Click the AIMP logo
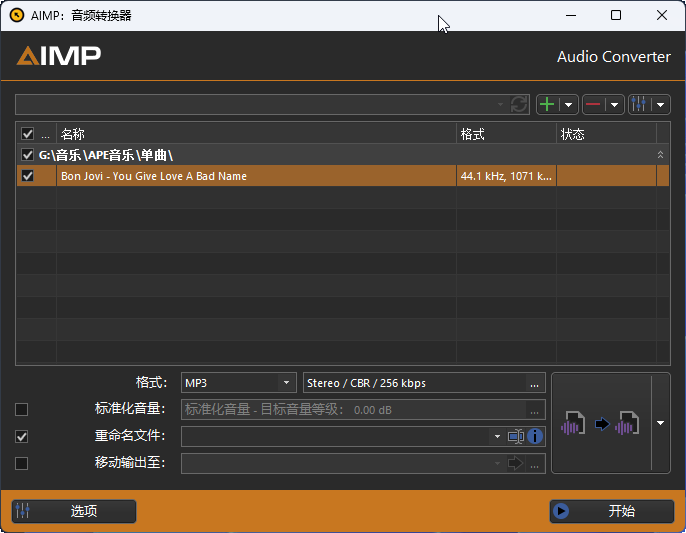This screenshot has height=533, width=686. point(59,56)
